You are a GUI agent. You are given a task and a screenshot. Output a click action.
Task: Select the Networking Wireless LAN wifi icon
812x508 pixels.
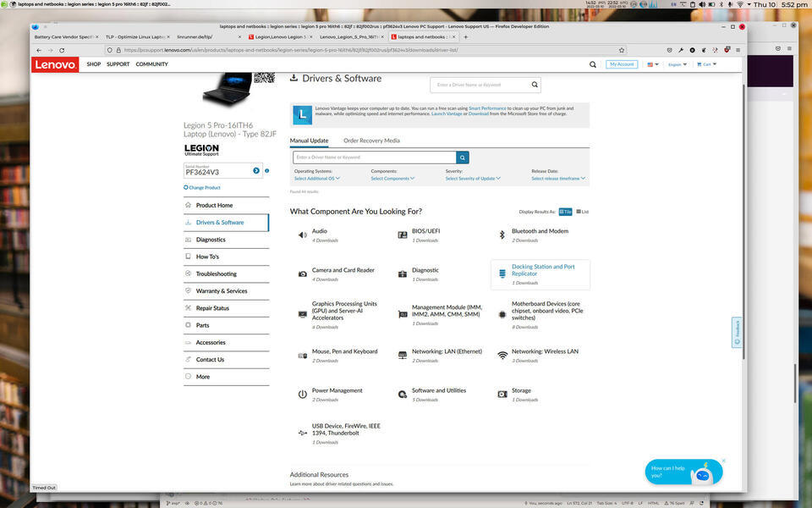pos(502,355)
